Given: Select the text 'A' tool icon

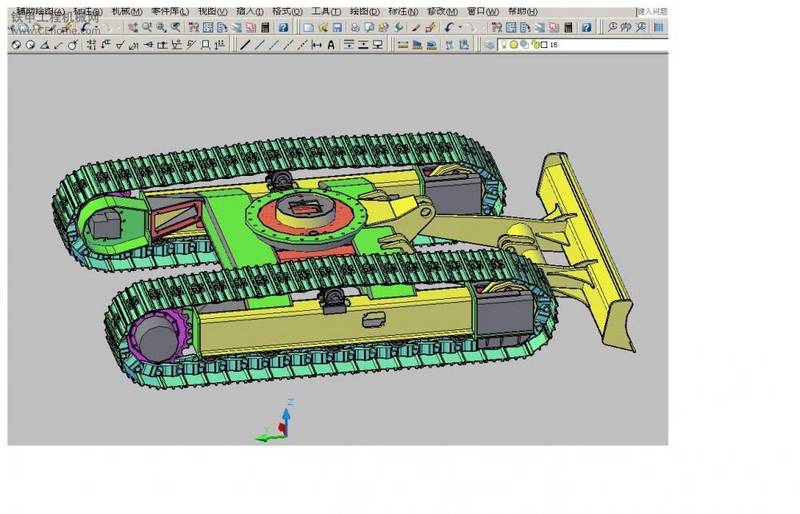Looking at the screenshot, I should click(x=331, y=45).
